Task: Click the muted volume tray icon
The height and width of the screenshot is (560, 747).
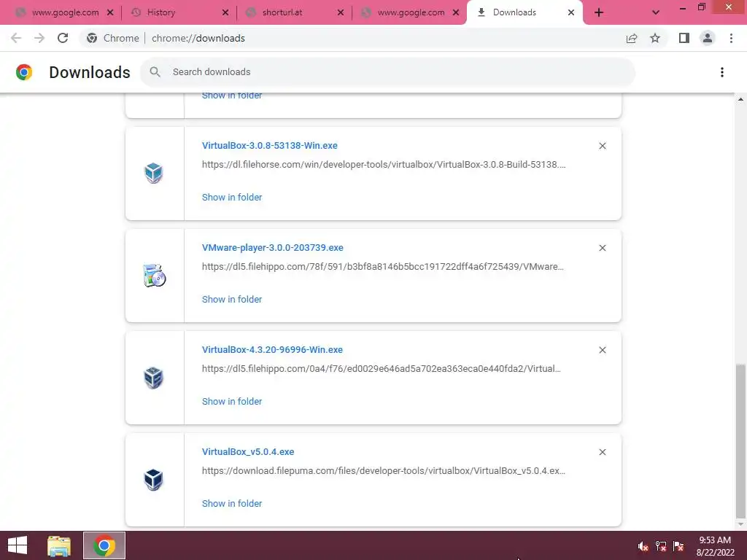Action: pyautogui.click(x=643, y=546)
